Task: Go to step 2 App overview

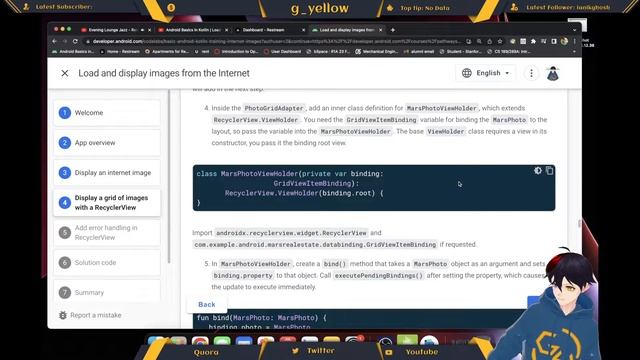Action: point(107,143)
